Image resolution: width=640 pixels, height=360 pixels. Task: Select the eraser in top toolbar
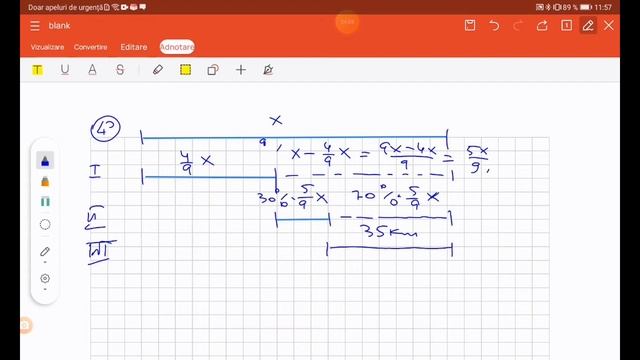[158, 70]
